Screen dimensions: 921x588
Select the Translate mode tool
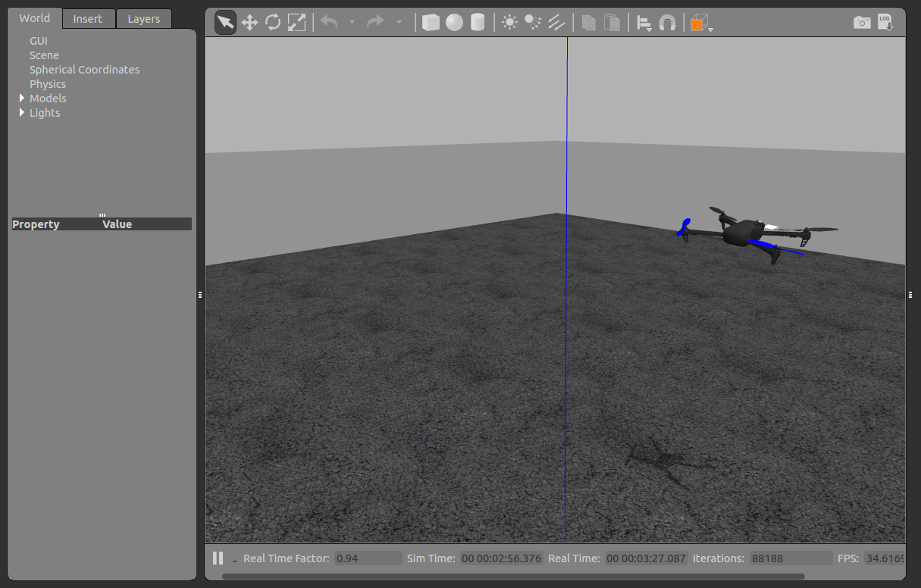[x=249, y=23]
